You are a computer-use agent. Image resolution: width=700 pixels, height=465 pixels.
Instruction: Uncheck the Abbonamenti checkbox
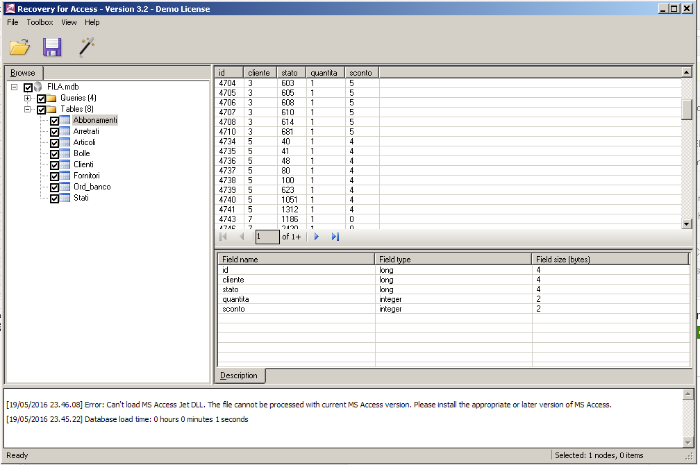point(54,121)
